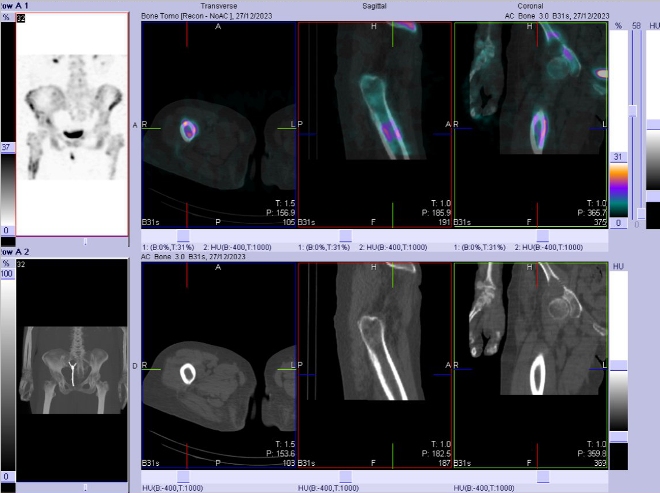Click 'P: 156.9' position text in fused transverse
Screen dimensions: 660x493
click(x=281, y=213)
